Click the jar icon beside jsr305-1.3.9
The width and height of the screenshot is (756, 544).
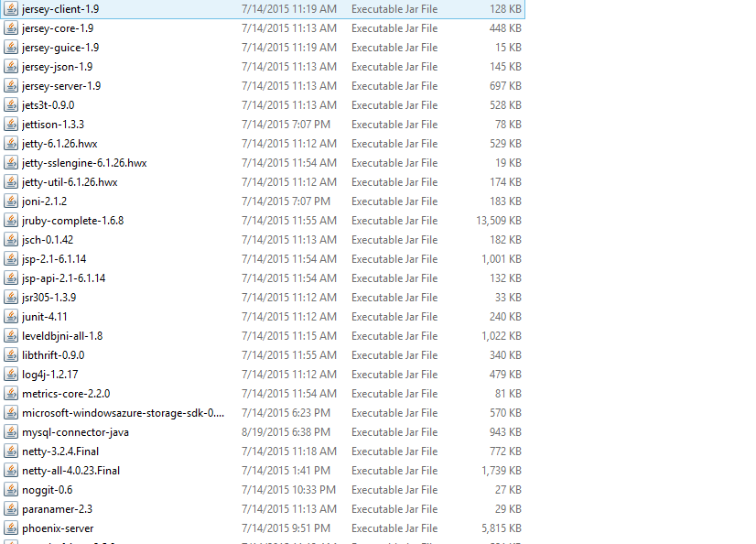pyautogui.click(x=11, y=298)
